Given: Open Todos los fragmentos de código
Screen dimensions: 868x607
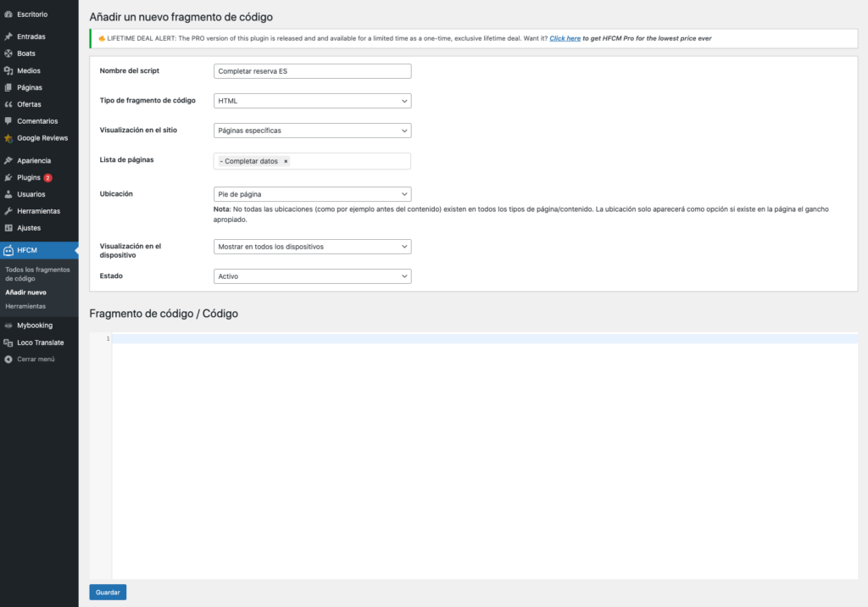Looking at the screenshot, I should pyautogui.click(x=37, y=274).
